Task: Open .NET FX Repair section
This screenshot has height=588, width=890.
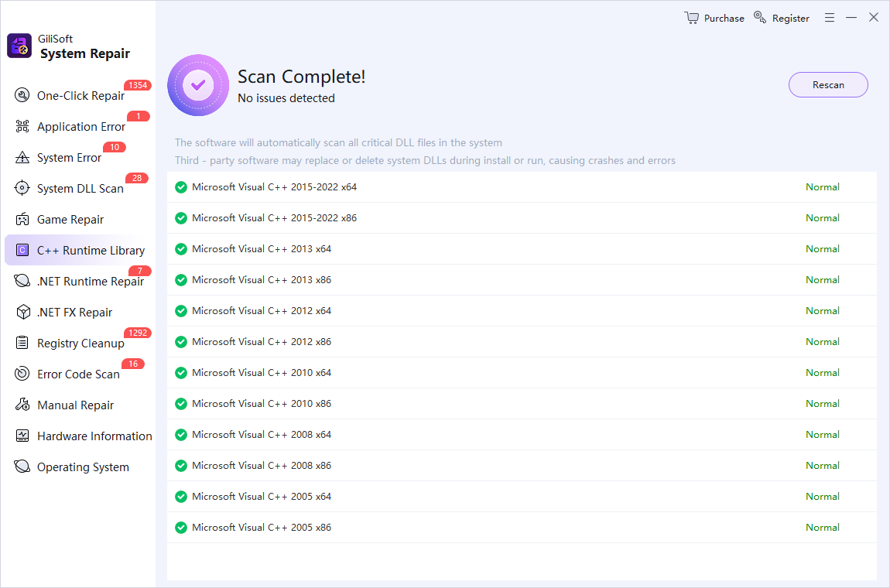Action: [78, 312]
